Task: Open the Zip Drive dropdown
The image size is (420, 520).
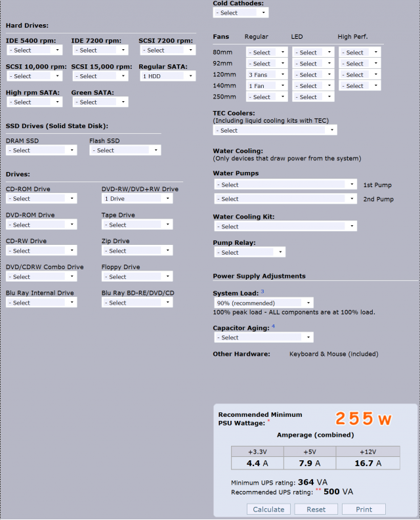Action: (137, 251)
